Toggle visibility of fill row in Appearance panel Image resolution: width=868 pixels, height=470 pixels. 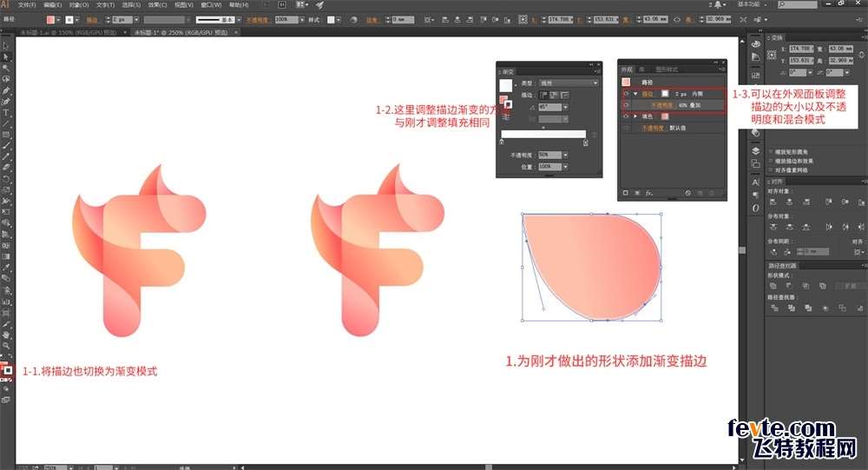626,116
